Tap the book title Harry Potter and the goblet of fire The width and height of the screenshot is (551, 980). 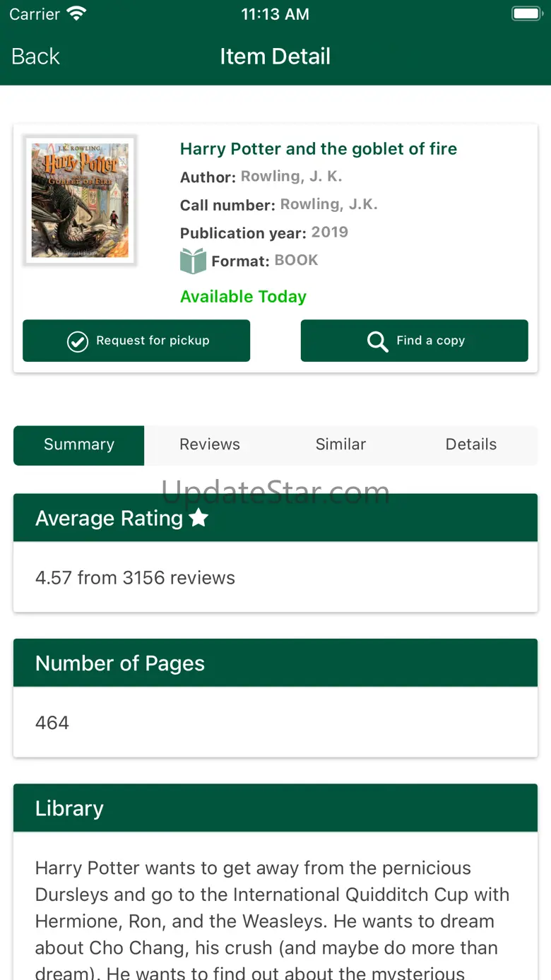point(319,149)
